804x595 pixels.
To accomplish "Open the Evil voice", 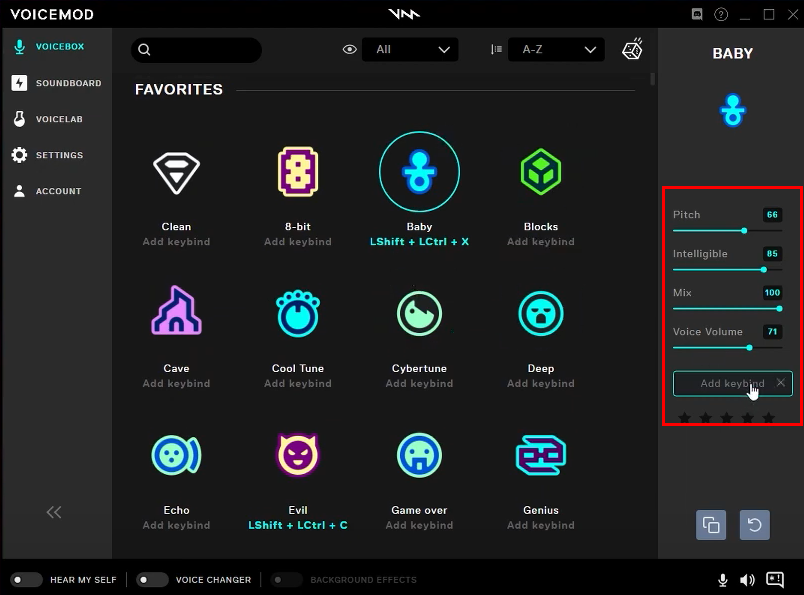I will [297, 455].
